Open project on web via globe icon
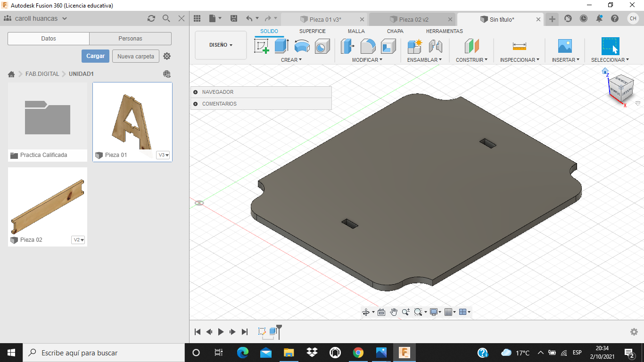The width and height of the screenshot is (644, 362). [166, 74]
